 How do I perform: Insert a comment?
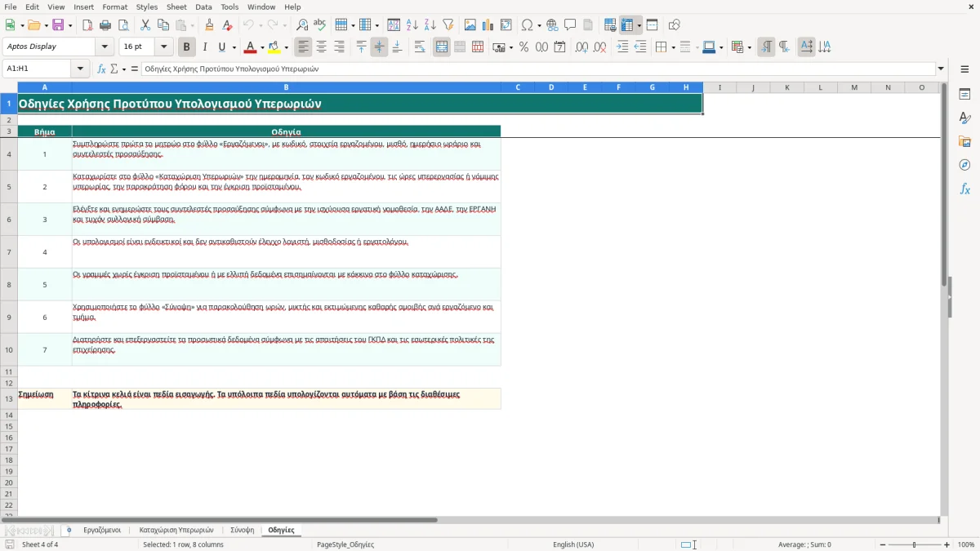[570, 25]
